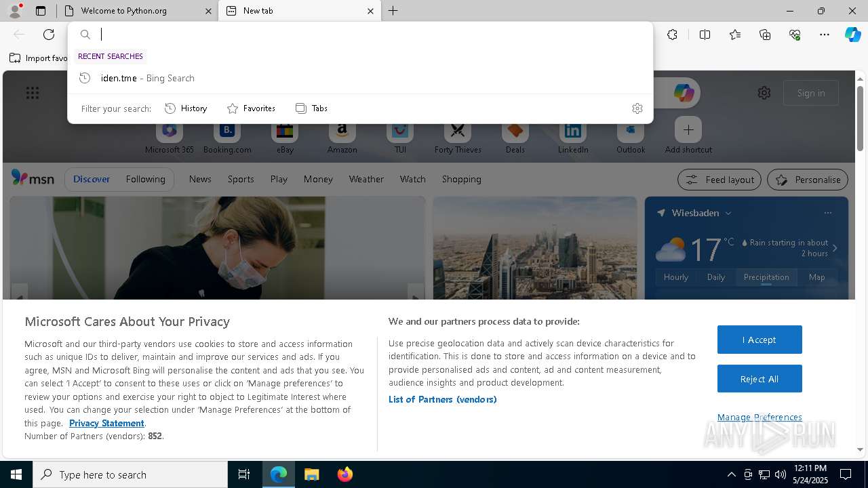868x488 pixels.
Task: Open the Favorites star toolbar icon
Action: point(735,35)
